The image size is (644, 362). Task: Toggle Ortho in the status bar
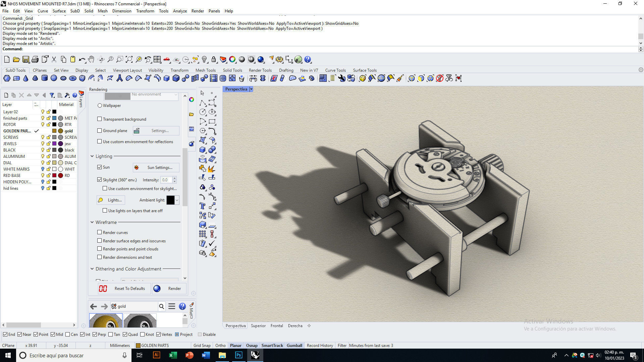(220, 346)
